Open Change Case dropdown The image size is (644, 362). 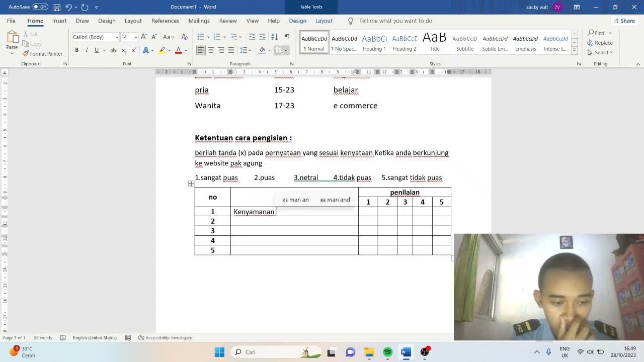coord(169,37)
